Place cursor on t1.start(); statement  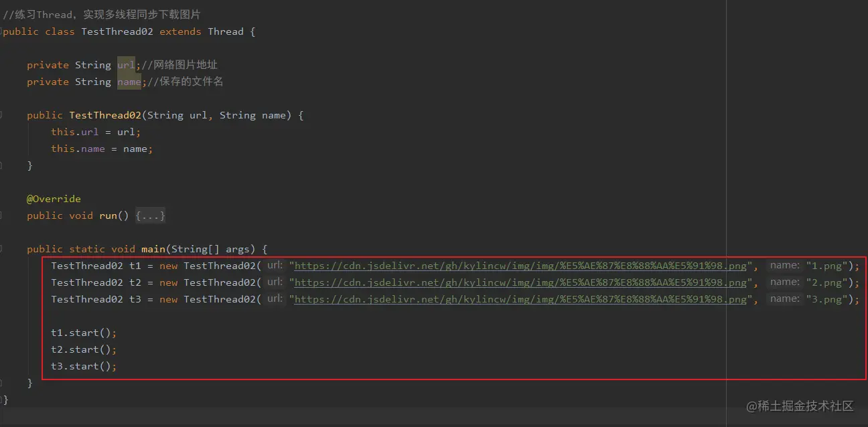[x=84, y=333]
